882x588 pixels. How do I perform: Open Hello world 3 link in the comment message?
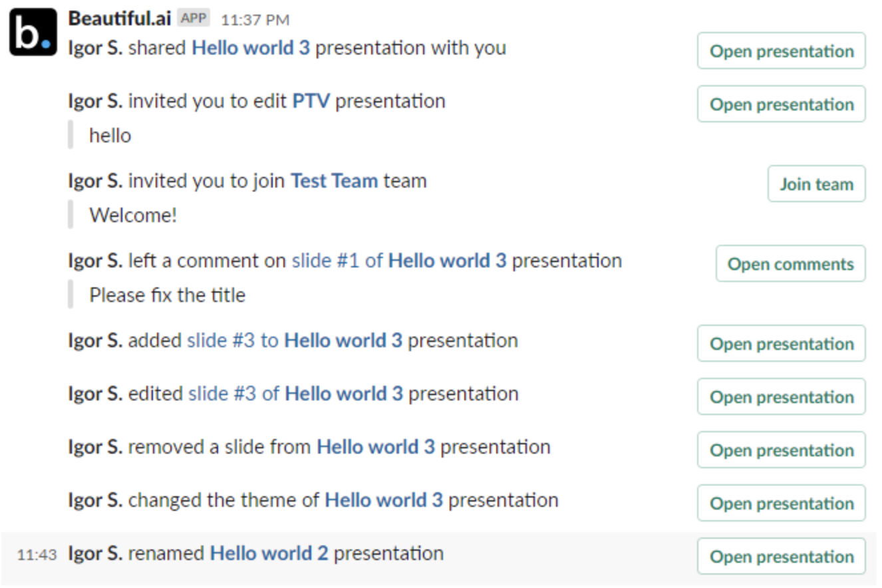click(x=447, y=261)
